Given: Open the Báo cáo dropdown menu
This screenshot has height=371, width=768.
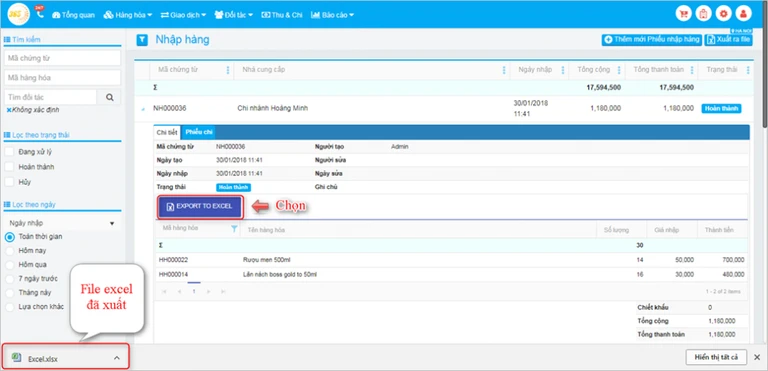Looking at the screenshot, I should pos(332,15).
